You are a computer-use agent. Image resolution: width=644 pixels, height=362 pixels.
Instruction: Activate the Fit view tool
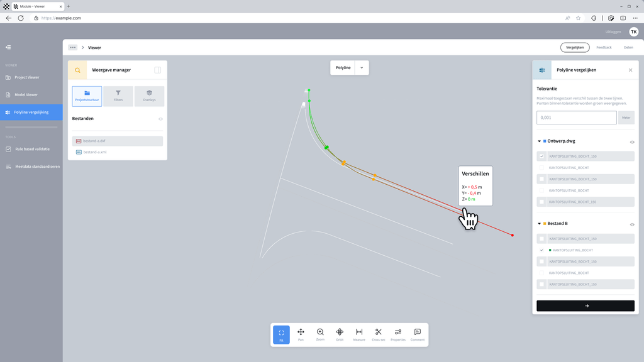pyautogui.click(x=281, y=334)
